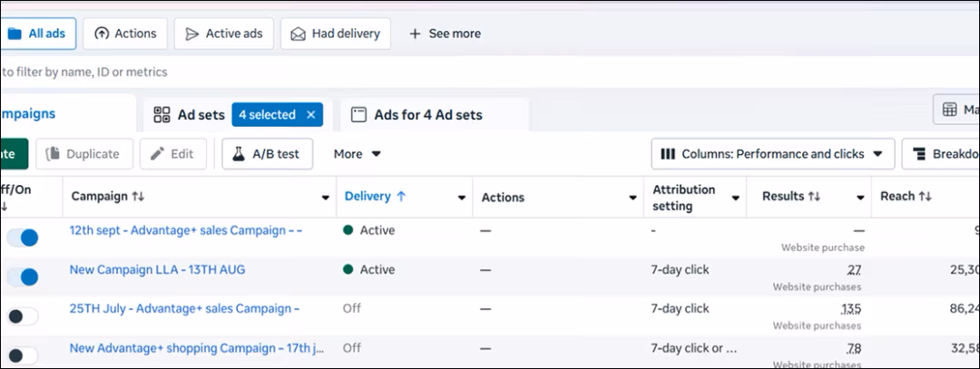
Task: Click Active status of New Campaign LLA
Action: click(369, 270)
